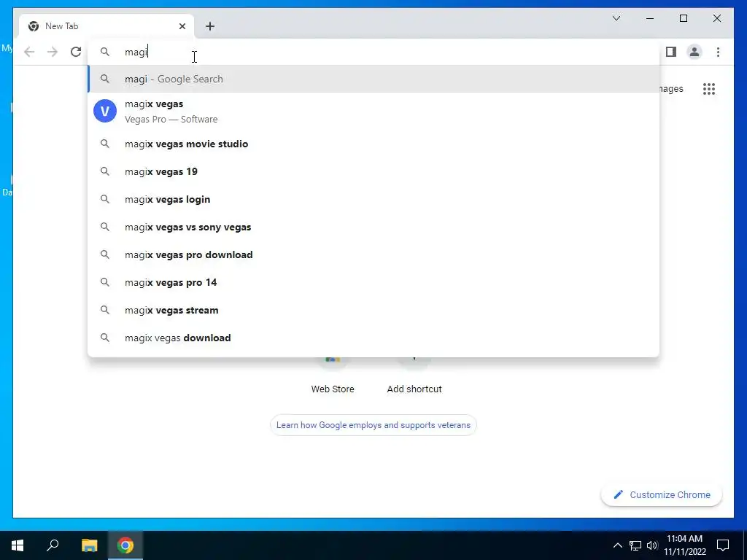Open the Web Store shortcut
This screenshot has height=560, width=747.
(333, 376)
